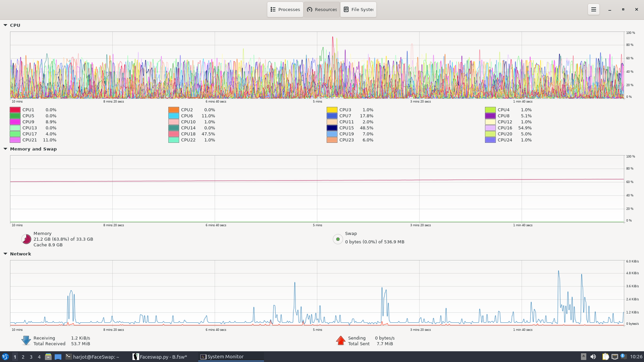Open the taskbar start menu icon
This screenshot has height=362, width=644.
pyautogui.click(x=6, y=357)
